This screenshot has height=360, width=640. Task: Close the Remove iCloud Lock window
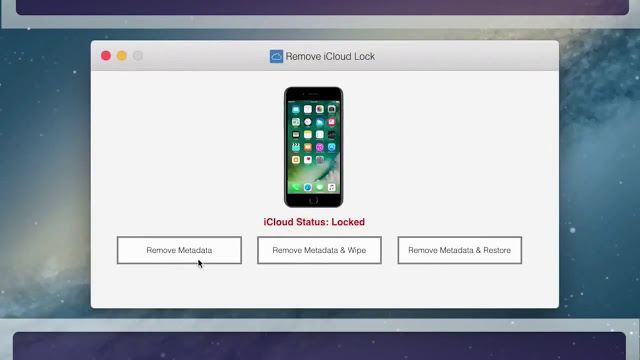click(x=106, y=56)
